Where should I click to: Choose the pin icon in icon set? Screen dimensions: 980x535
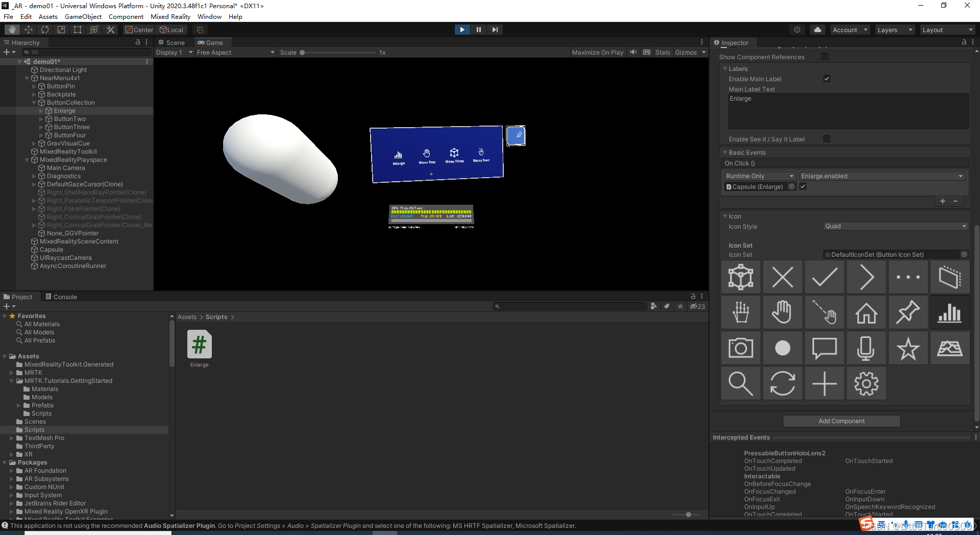[x=908, y=312]
